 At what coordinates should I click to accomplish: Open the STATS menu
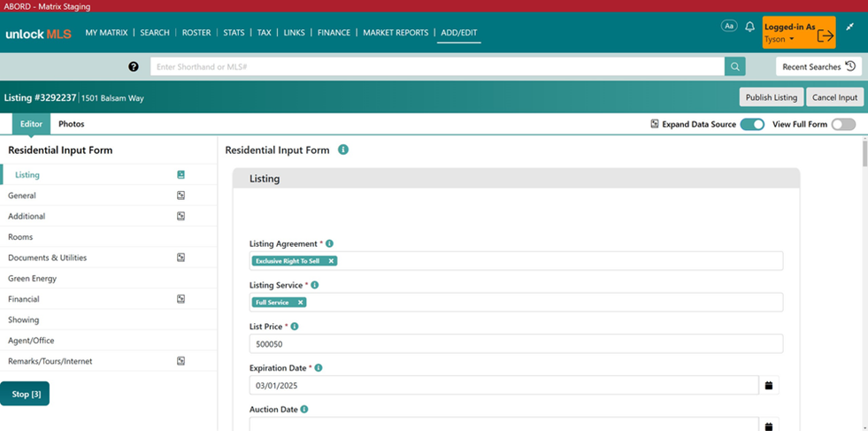point(234,33)
